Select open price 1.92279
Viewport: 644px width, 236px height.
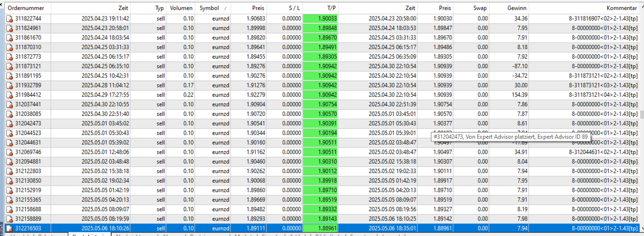pos(255,95)
